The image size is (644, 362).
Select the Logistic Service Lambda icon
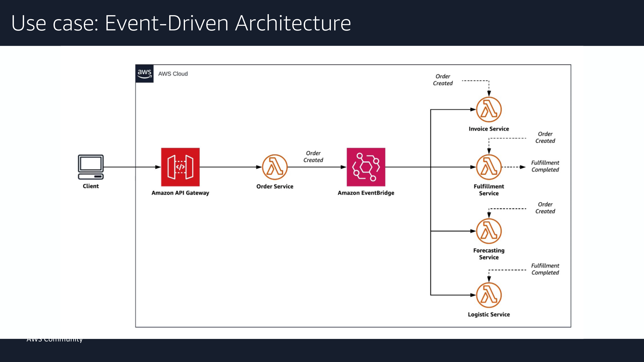[489, 295]
